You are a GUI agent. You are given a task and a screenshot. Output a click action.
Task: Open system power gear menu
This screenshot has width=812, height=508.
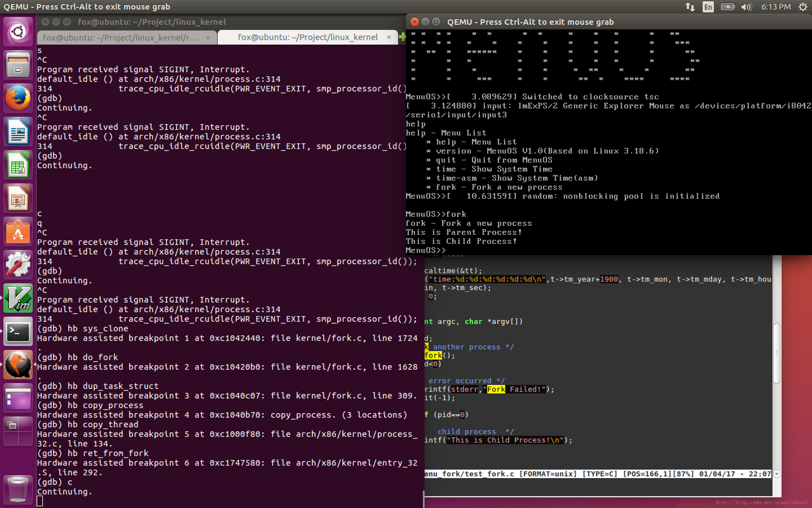(803, 7)
